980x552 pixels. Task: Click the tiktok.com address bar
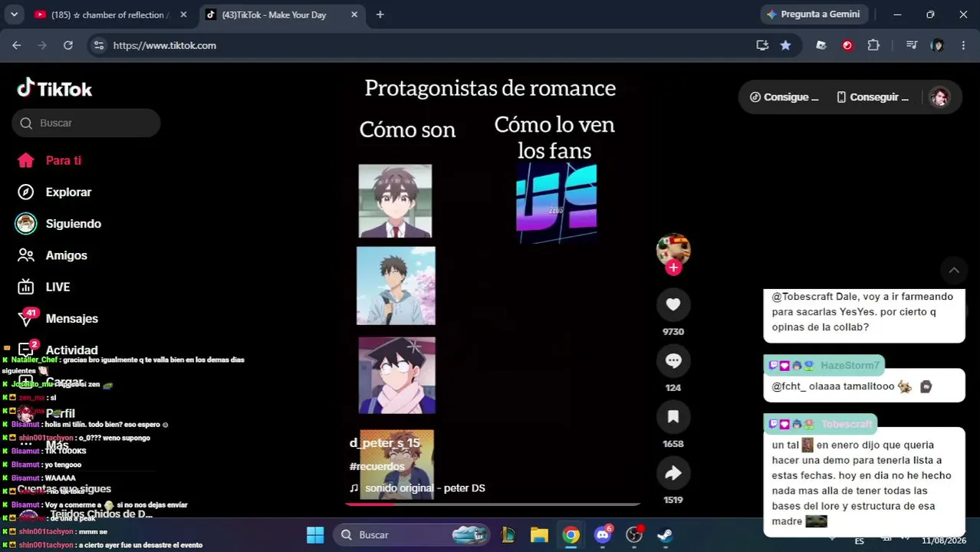(429, 45)
